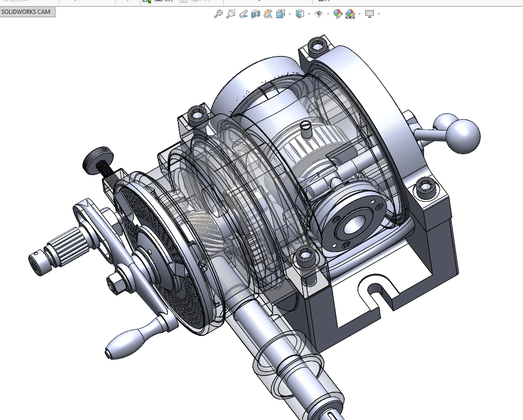This screenshot has height=420, width=523.
Task: Expand the View Orientation dropdown arrow
Action: pyautogui.click(x=290, y=14)
